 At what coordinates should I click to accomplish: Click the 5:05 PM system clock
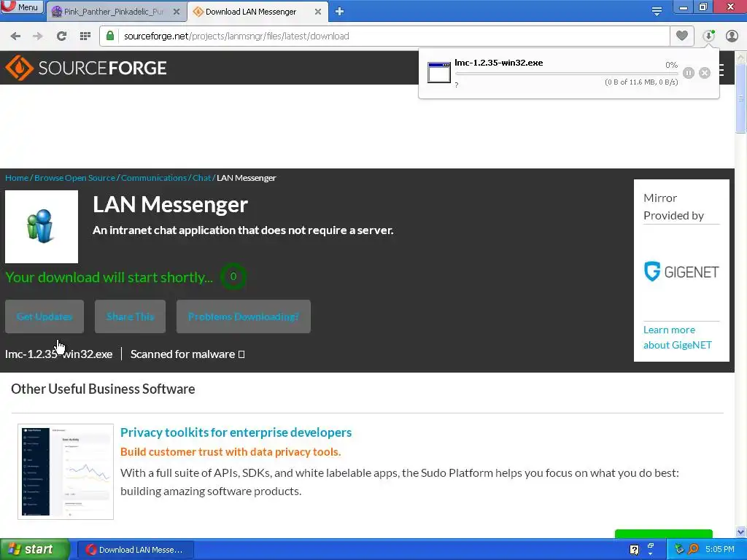pos(720,549)
